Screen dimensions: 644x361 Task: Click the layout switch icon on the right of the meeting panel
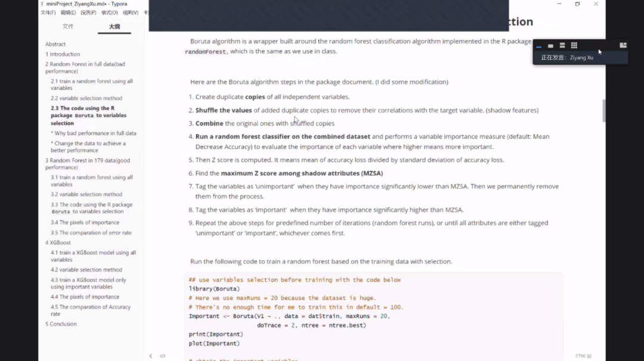(623, 45)
